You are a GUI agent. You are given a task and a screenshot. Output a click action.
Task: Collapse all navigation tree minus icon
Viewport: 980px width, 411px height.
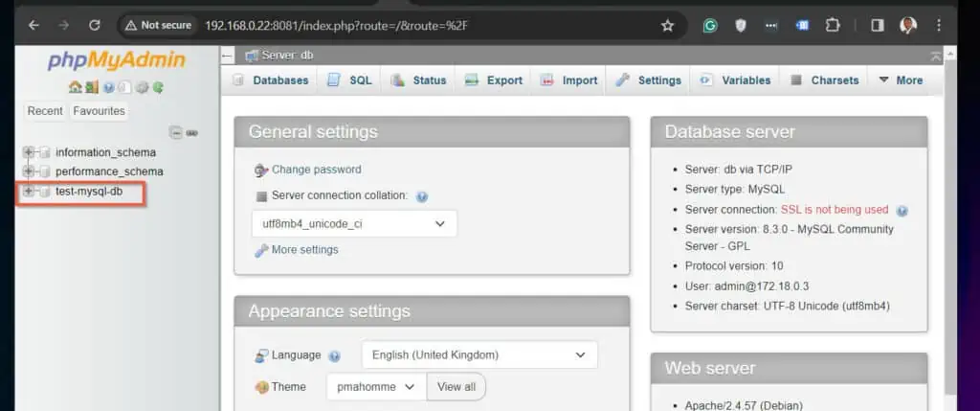(x=176, y=132)
